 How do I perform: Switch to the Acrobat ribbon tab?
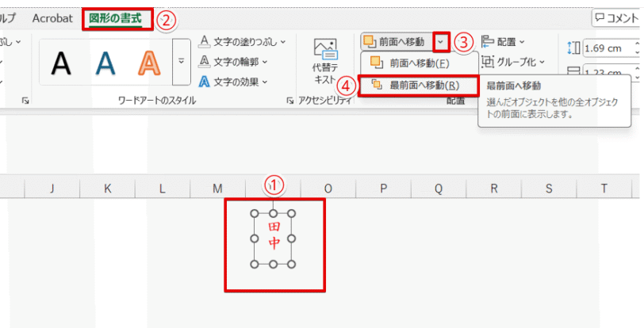tap(52, 18)
